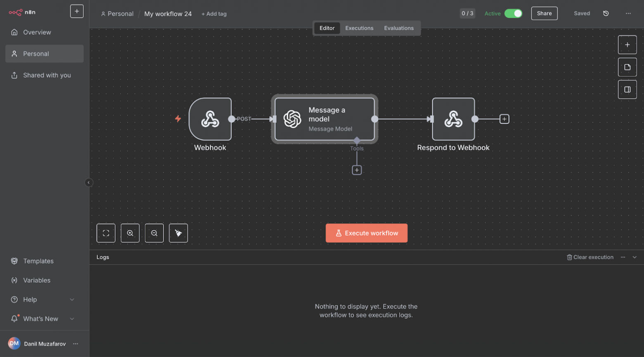Open the Evaluations tab
The width and height of the screenshot is (644, 357).
pyautogui.click(x=398, y=28)
